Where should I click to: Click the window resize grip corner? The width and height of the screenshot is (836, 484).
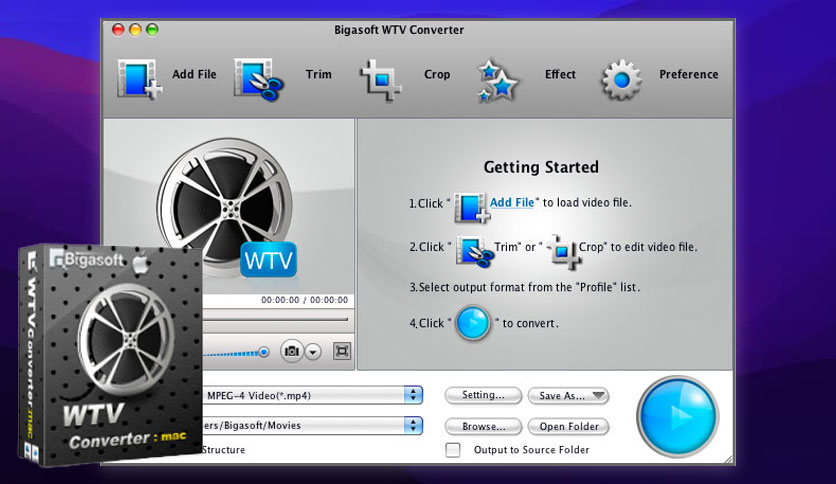728,458
